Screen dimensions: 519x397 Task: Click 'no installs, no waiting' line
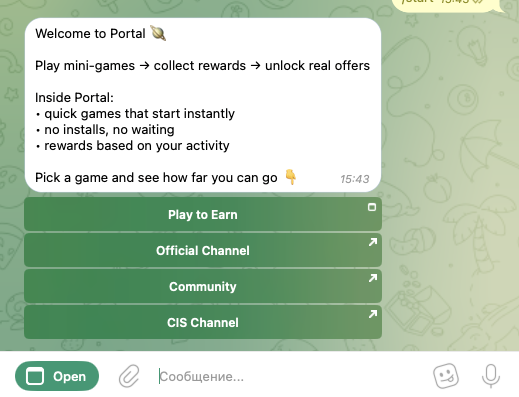coord(105,130)
